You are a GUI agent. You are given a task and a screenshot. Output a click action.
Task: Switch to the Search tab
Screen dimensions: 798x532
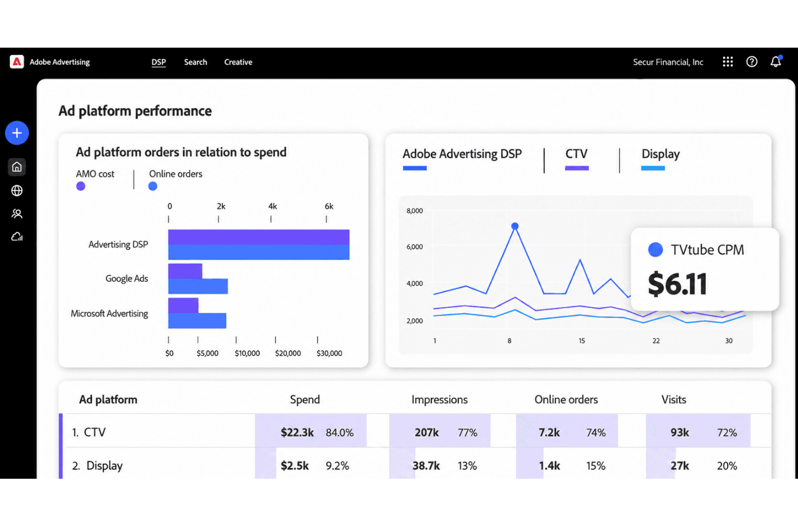[195, 63]
